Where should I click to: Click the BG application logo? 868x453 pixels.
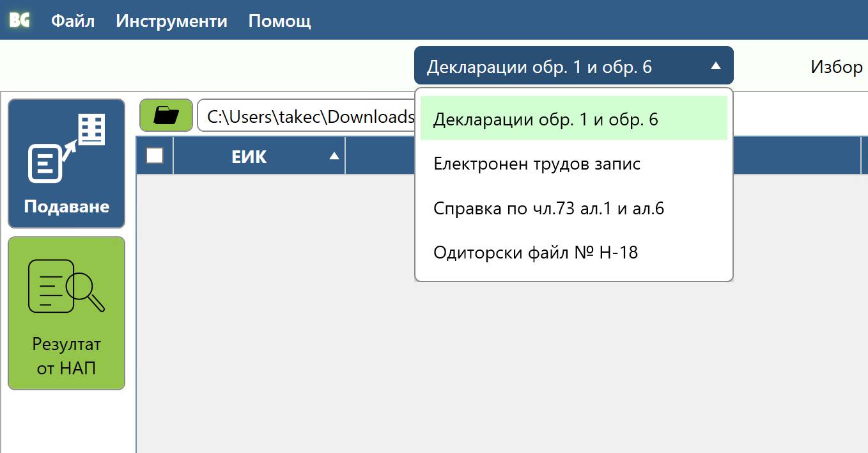coord(19,20)
